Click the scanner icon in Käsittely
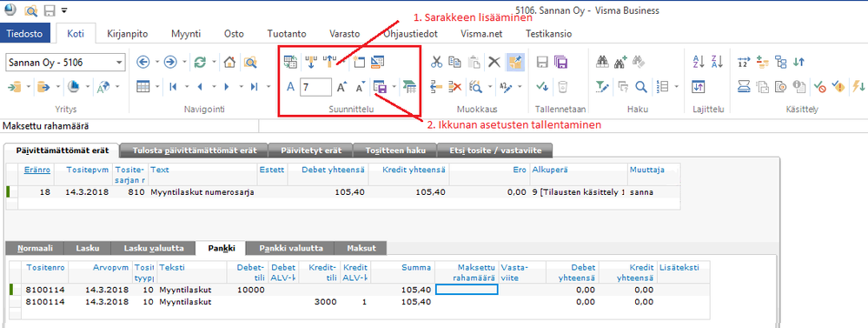 tap(745, 86)
